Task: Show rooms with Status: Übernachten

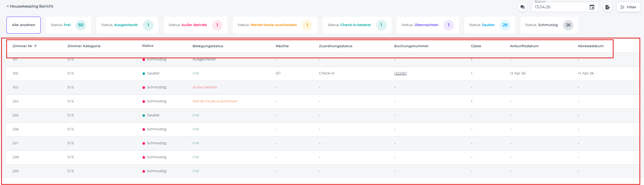Action: (x=427, y=25)
